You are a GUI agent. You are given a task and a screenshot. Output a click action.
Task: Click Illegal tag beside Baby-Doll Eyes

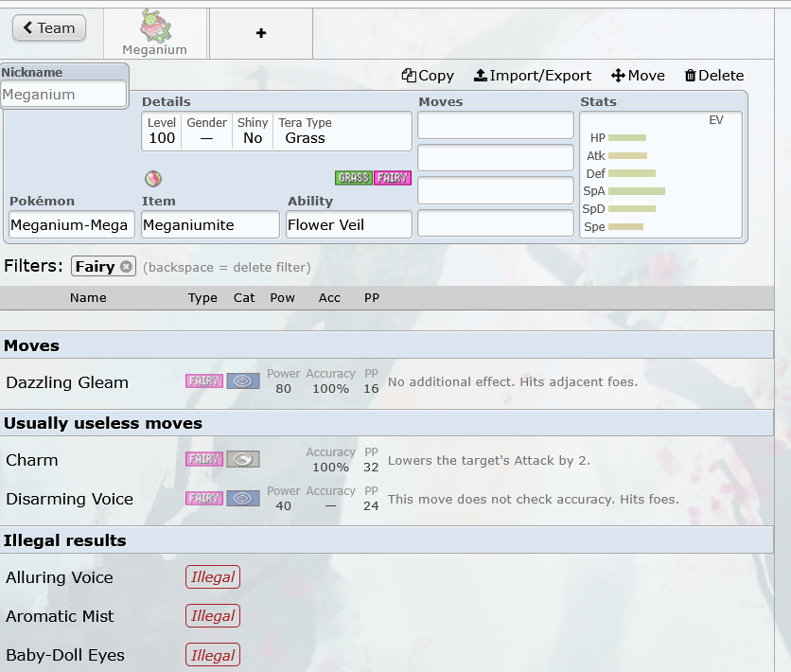pyautogui.click(x=212, y=655)
